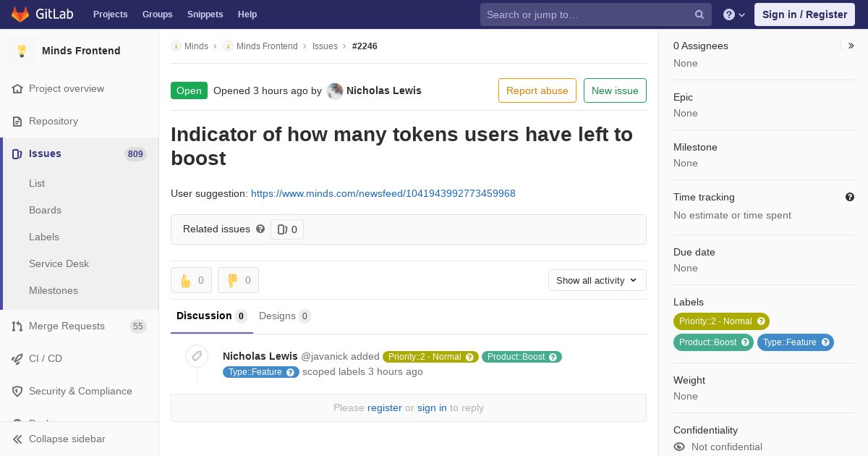Click the Issues breadcrumb link
The image size is (868, 456).
[x=325, y=46]
